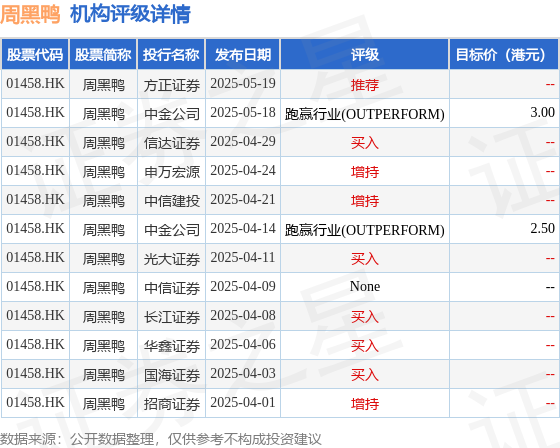Screen dimensions: 560x448
Task: Click the 招商证券 增持 rating
Action: [x=365, y=403]
